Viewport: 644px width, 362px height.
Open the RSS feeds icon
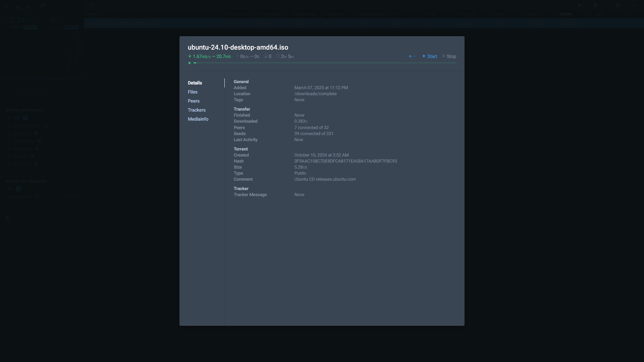[x=29, y=7]
